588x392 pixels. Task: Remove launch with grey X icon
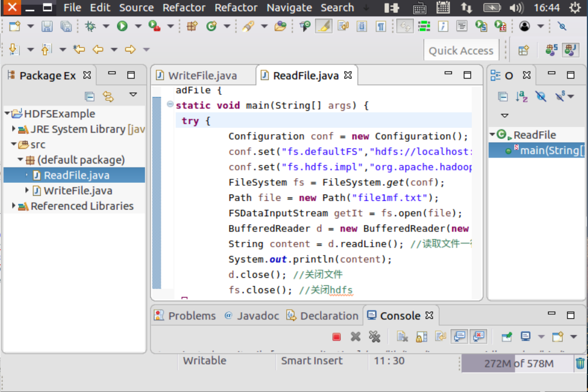pyautogui.click(x=355, y=337)
